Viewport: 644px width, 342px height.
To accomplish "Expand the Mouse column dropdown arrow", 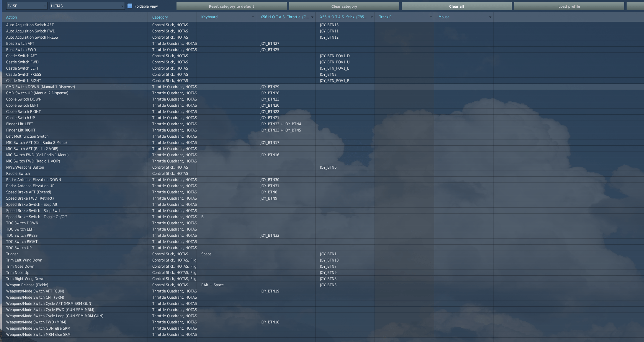I will (x=490, y=17).
